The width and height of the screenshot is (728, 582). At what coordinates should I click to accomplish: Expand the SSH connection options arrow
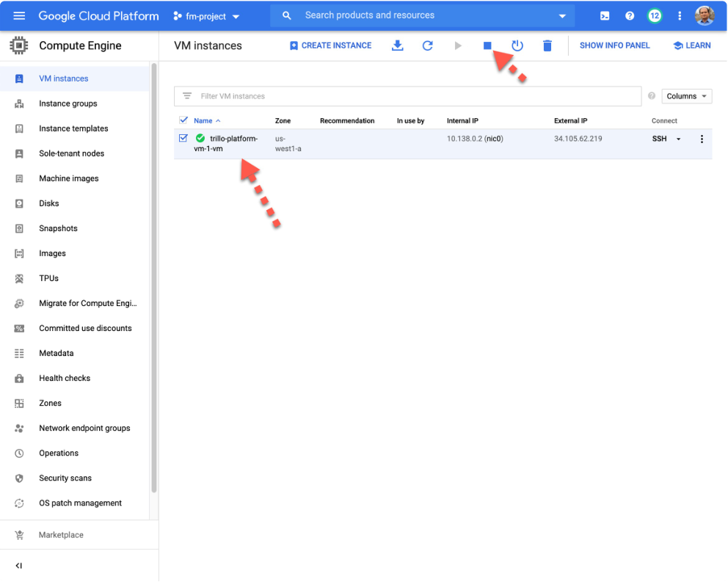tap(678, 139)
